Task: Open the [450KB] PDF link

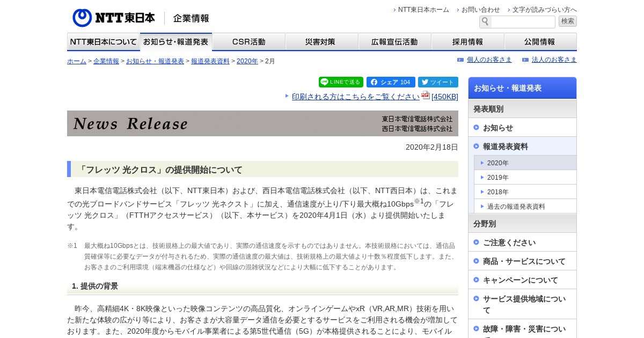Action: [x=445, y=97]
